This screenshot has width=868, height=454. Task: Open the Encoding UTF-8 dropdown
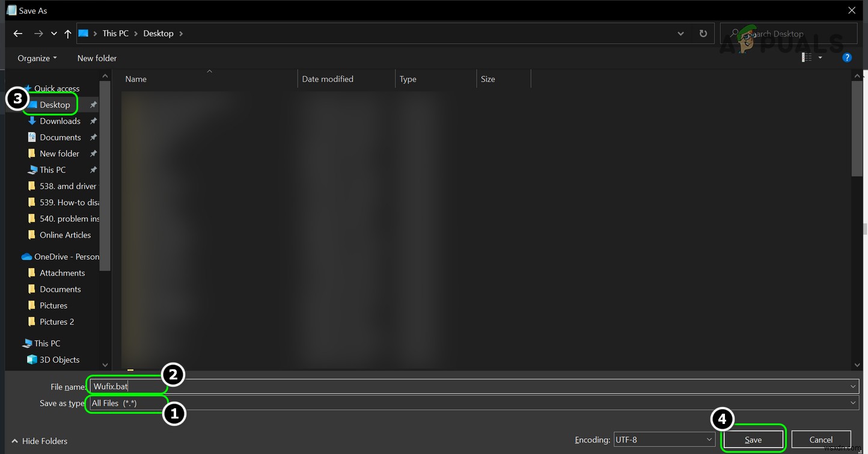click(x=664, y=440)
